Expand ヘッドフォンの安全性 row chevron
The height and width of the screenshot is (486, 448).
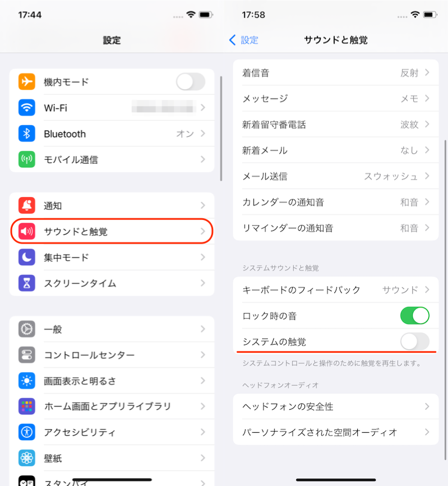(427, 406)
